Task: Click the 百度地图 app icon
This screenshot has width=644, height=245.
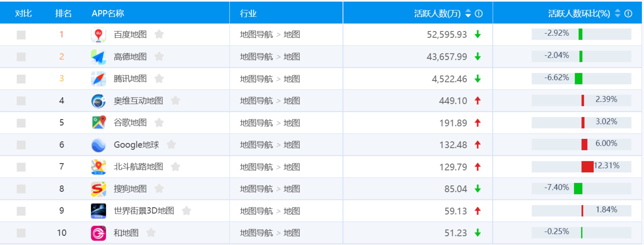Action: (x=98, y=34)
